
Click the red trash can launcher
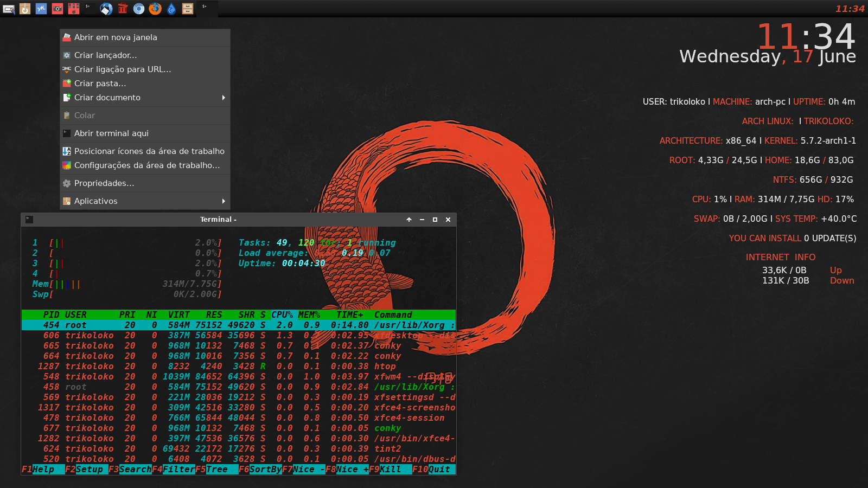123,9
